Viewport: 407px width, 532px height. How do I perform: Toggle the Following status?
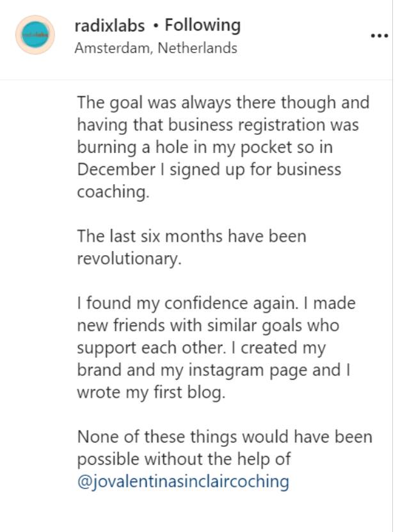[203, 26]
